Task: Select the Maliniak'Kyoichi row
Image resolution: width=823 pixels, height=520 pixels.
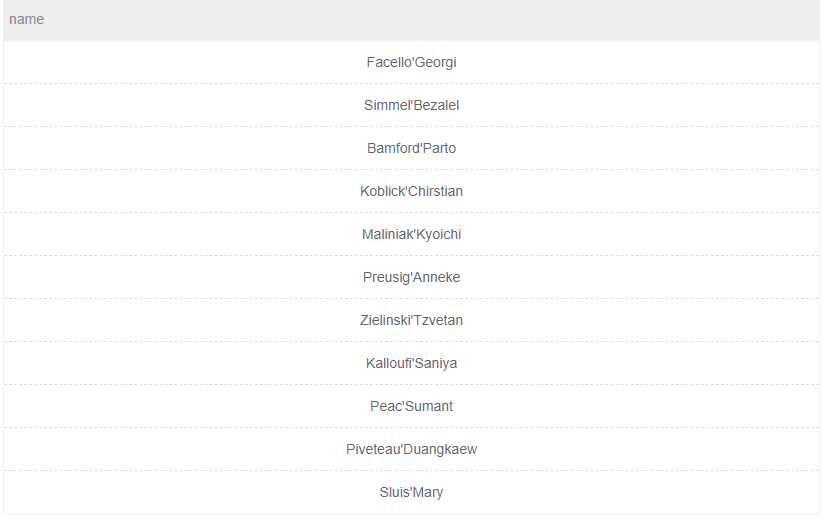Action: point(411,234)
